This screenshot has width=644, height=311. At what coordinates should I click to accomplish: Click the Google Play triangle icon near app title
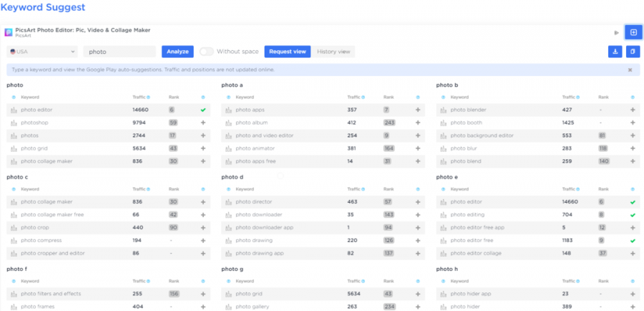coord(617,32)
